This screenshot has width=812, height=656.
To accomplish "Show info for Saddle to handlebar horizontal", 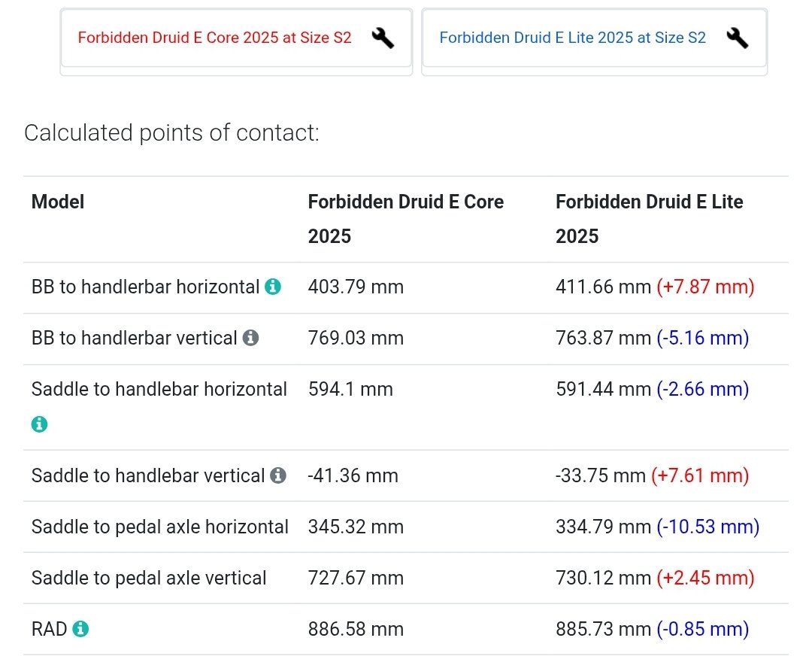I will (x=39, y=424).
